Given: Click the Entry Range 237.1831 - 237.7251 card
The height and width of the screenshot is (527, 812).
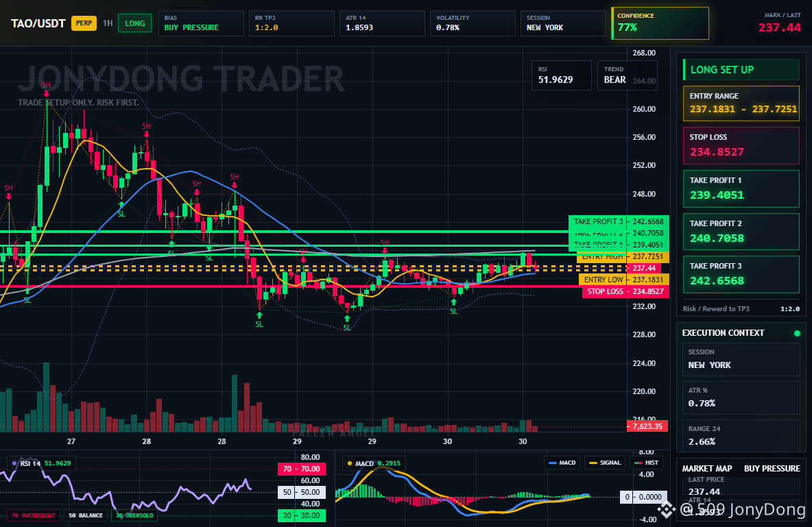Looking at the screenshot, I should point(741,103).
